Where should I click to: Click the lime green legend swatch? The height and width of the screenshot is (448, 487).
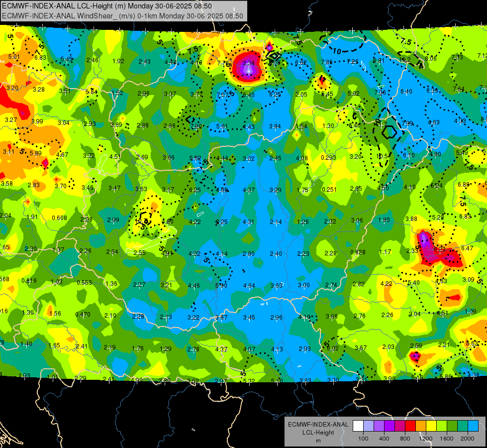[x=442, y=426]
